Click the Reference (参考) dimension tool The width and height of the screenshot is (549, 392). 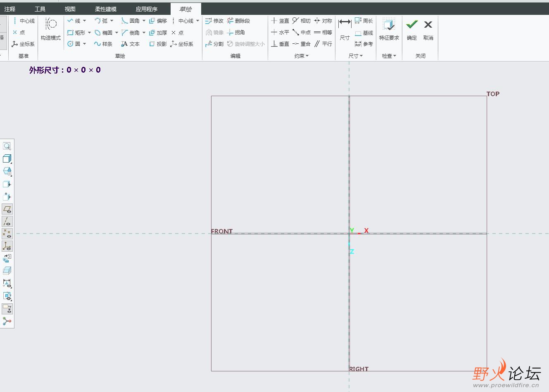coord(364,44)
